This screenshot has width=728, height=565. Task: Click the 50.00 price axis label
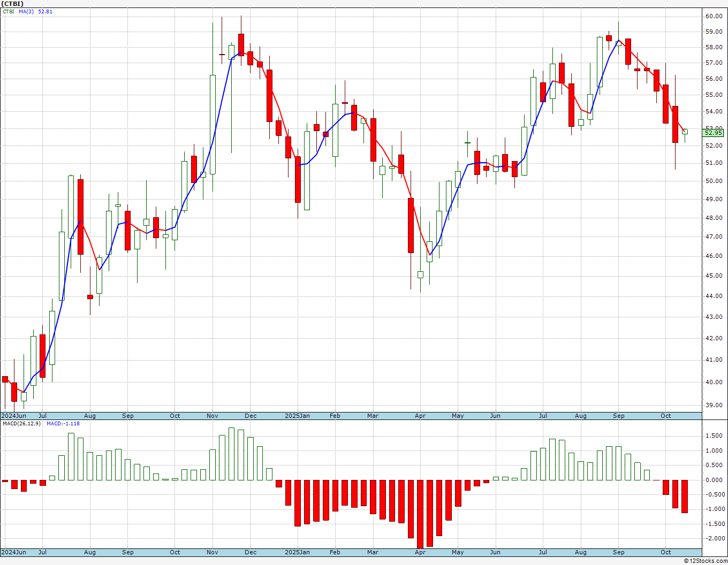(x=714, y=181)
